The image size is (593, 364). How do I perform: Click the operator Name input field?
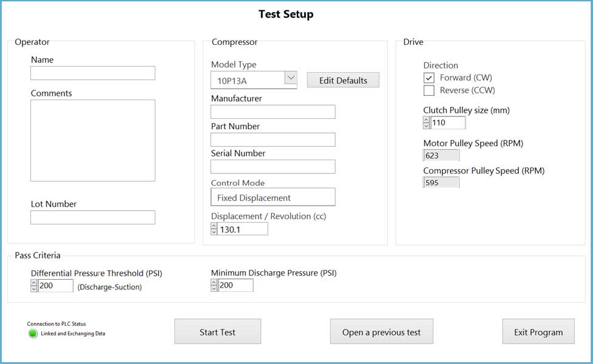pyautogui.click(x=93, y=73)
